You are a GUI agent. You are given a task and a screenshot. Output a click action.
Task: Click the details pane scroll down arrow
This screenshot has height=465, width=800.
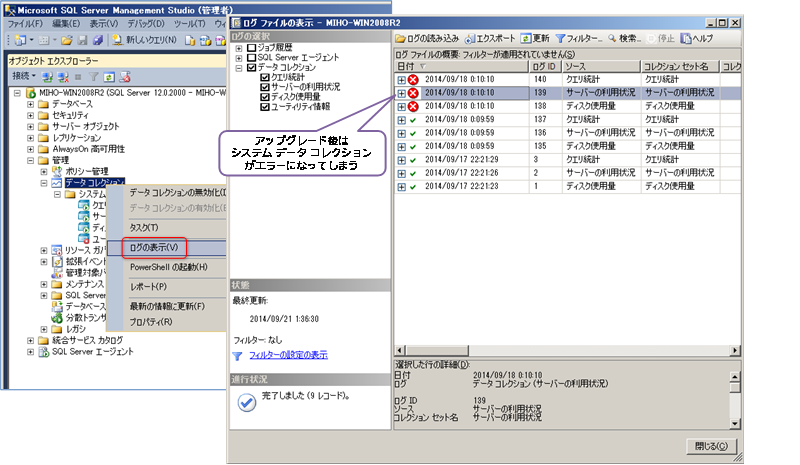coord(735,423)
